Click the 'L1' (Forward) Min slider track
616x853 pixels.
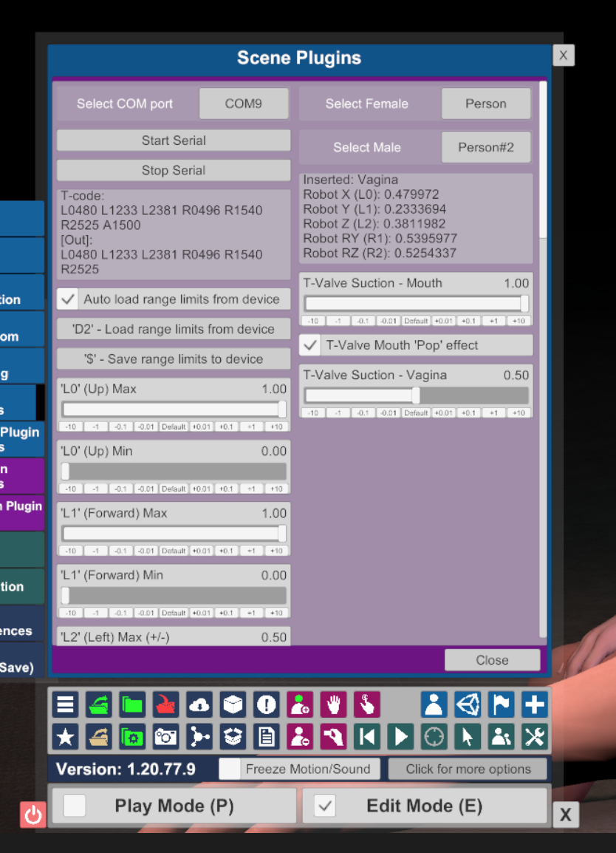(x=174, y=595)
